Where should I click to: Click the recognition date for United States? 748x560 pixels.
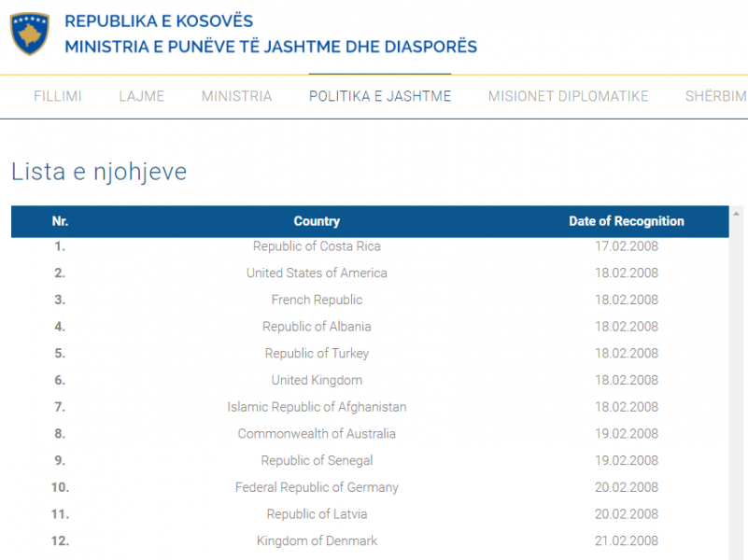coord(627,273)
